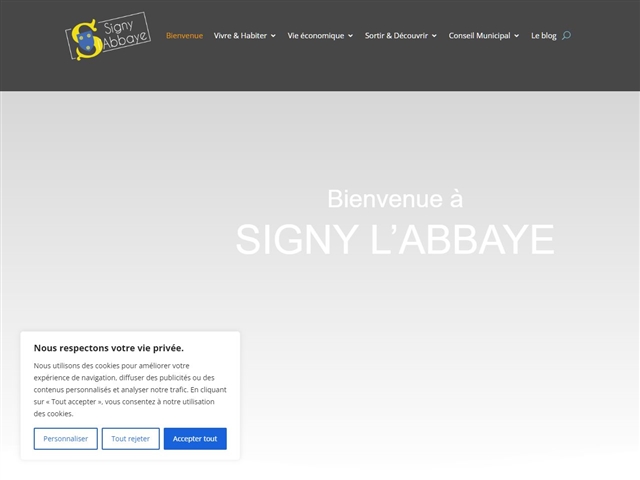Expand the Sortir & Découvrir chevron

coord(434,36)
